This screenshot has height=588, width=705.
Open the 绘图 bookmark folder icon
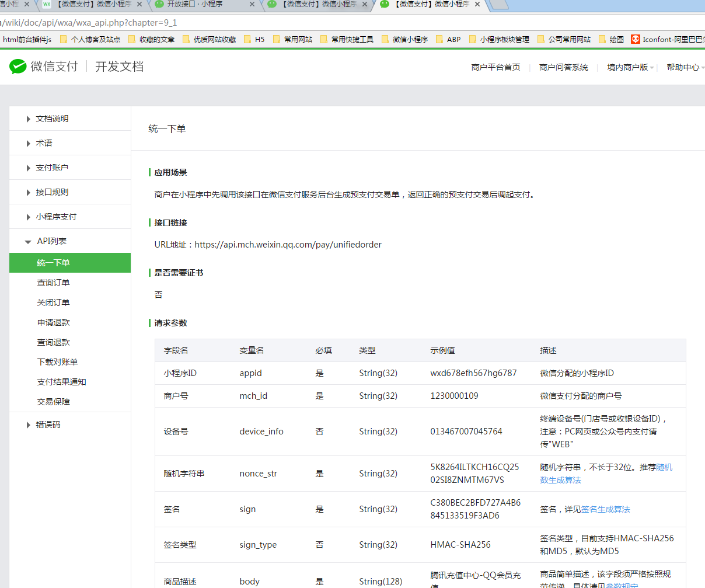(602, 40)
